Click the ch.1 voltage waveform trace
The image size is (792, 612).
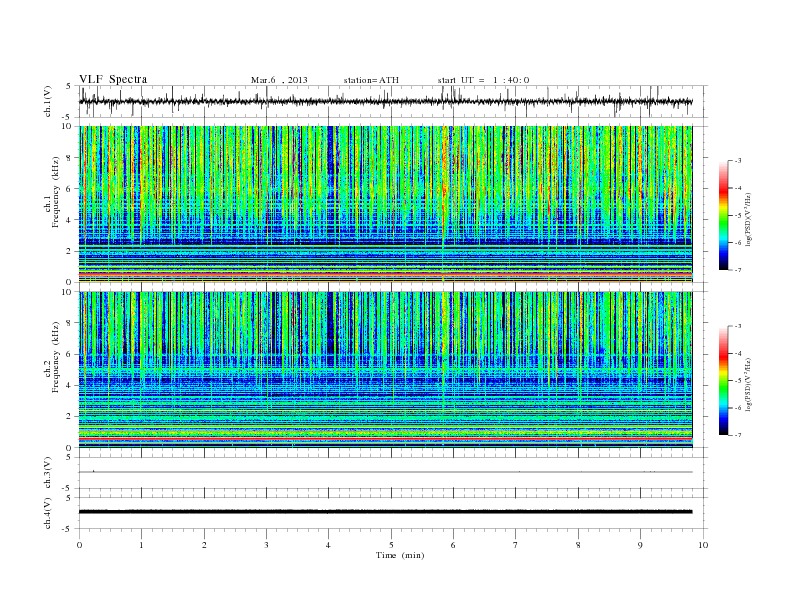385,101
